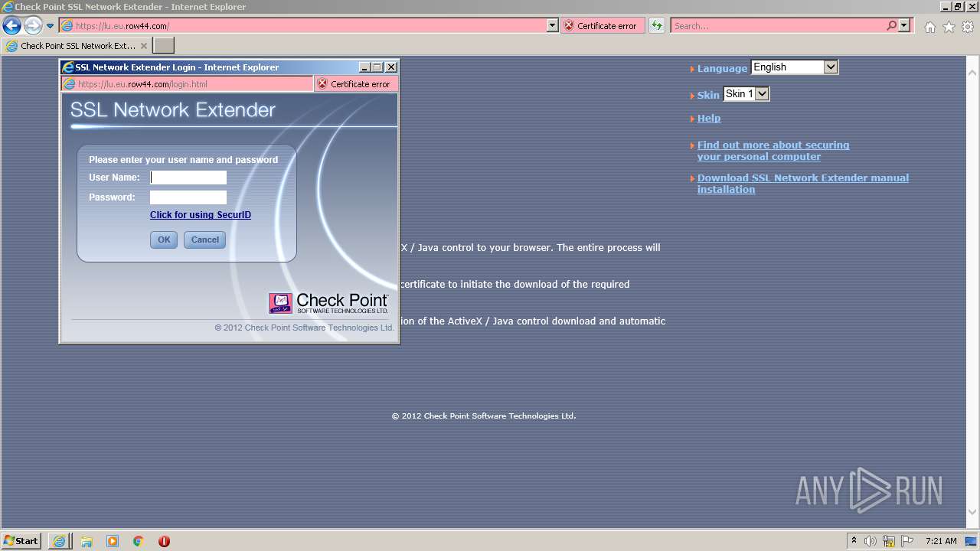The width and height of the screenshot is (980, 551).
Task: Click the Check Point logo in popup
Action: point(328,303)
